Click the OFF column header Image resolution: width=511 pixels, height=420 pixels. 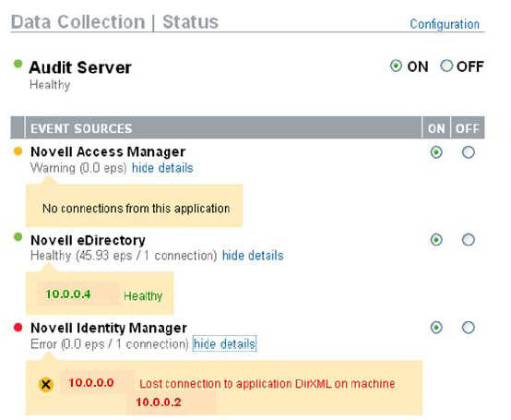(x=468, y=127)
